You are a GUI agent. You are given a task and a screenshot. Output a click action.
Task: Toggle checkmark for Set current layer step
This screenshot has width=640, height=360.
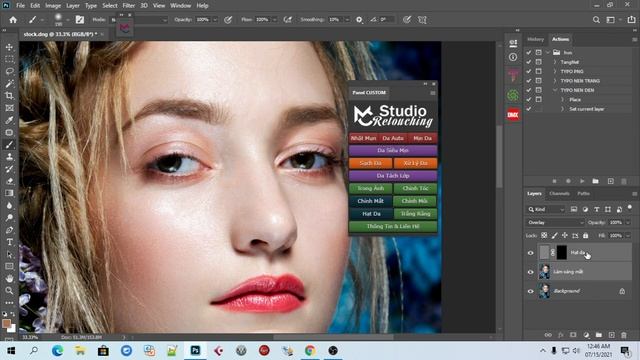click(x=529, y=109)
